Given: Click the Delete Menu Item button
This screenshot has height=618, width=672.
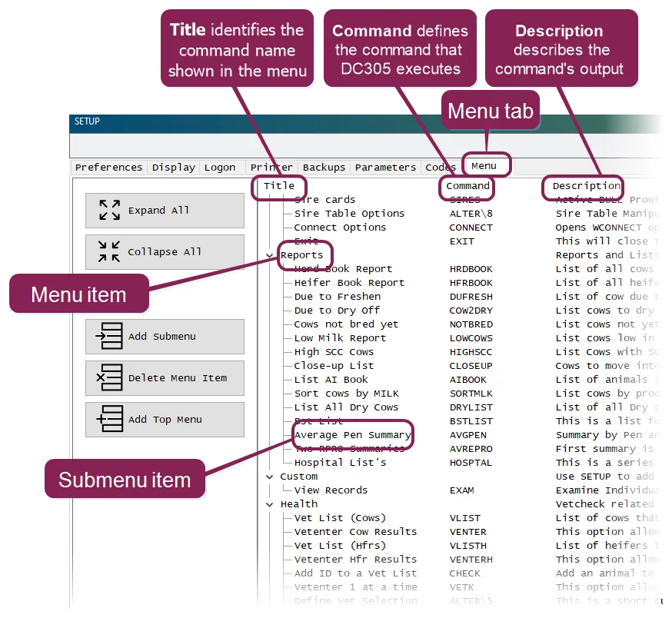Looking at the screenshot, I should [165, 378].
